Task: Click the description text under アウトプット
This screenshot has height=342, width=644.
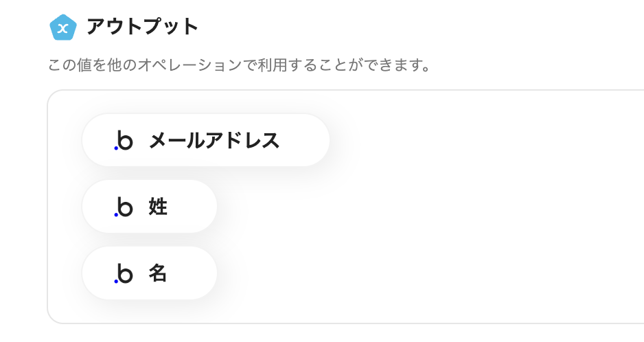Action: click(x=239, y=67)
